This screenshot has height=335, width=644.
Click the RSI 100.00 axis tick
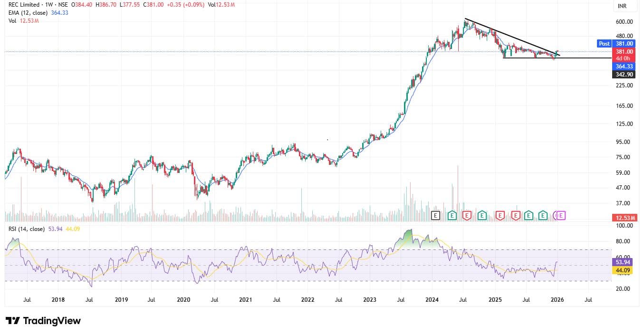pos(624,226)
